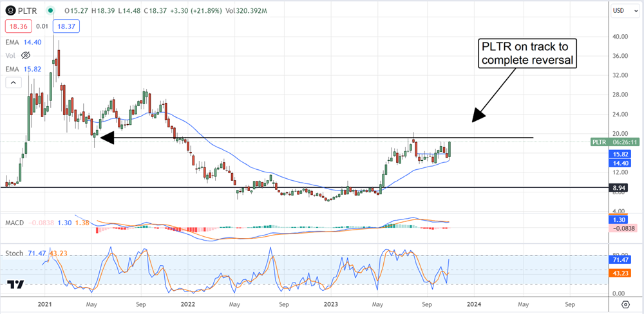
Task: Click the TradingView logo icon
Action: tap(16, 285)
